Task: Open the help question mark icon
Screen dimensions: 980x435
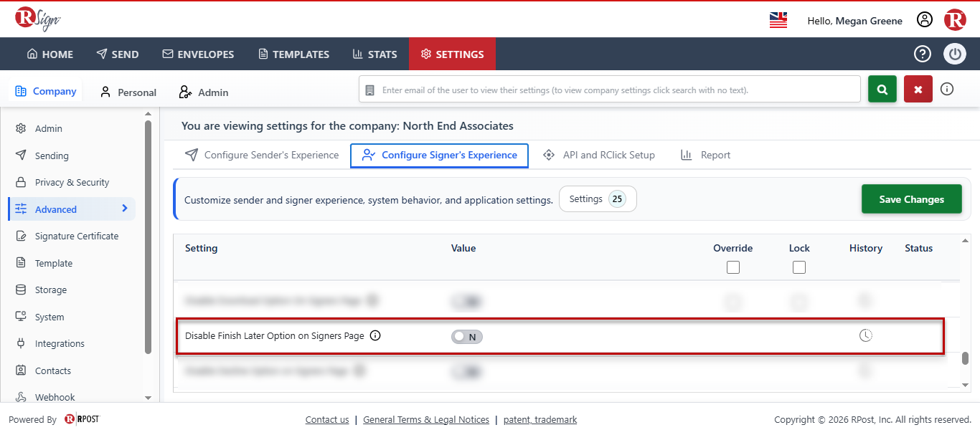Action: click(x=922, y=54)
